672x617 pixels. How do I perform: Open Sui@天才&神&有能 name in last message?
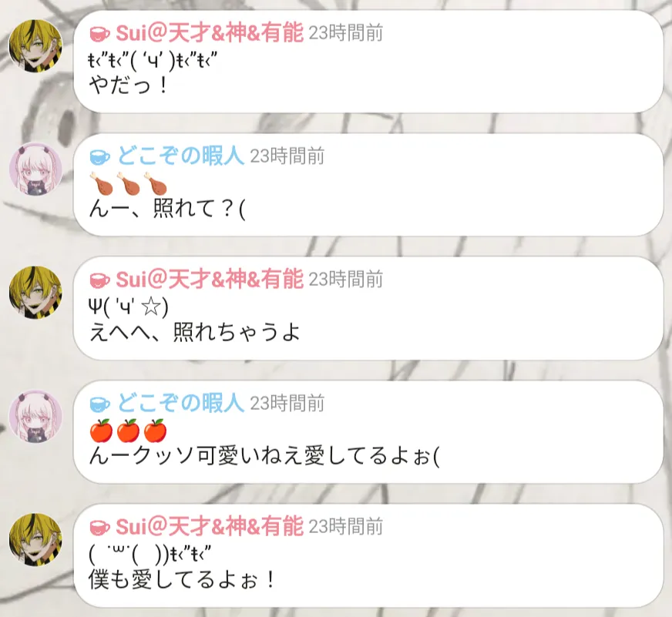(x=210, y=526)
